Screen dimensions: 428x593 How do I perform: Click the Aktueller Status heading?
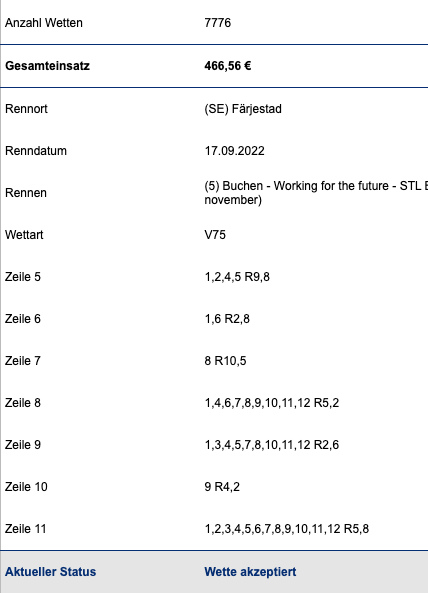(x=50, y=572)
